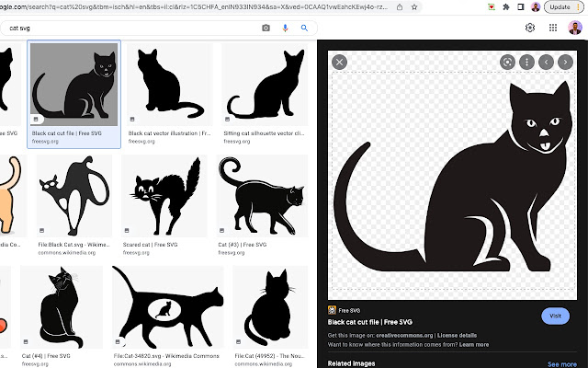
Task: Click license badge on 'Sitting cat silhouette' thumbnail
Action: tap(227, 119)
